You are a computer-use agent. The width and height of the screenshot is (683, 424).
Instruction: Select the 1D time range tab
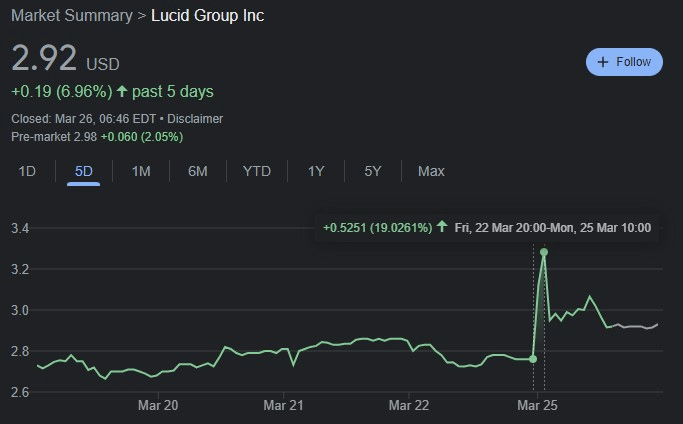(x=27, y=171)
